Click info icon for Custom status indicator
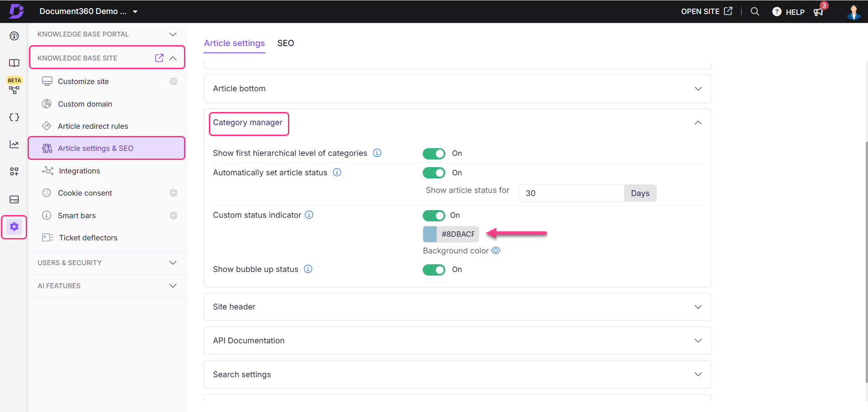Image resolution: width=868 pixels, height=412 pixels. (309, 215)
